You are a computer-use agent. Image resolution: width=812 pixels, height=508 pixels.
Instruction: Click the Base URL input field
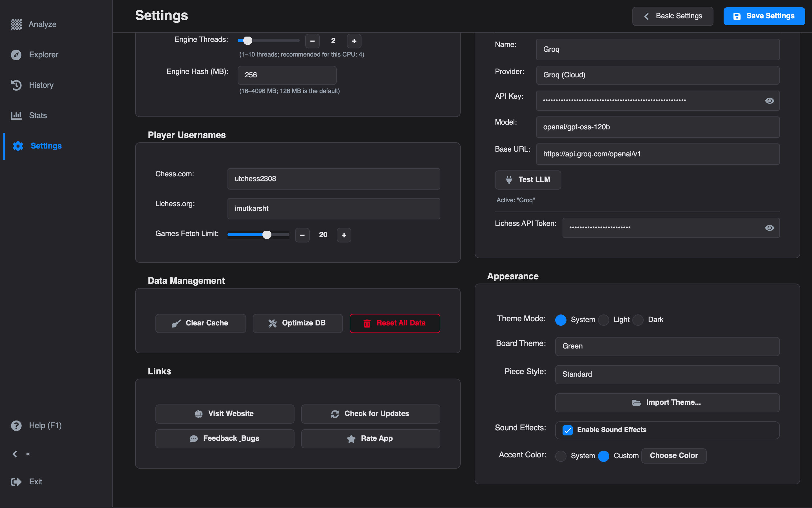tap(658, 154)
